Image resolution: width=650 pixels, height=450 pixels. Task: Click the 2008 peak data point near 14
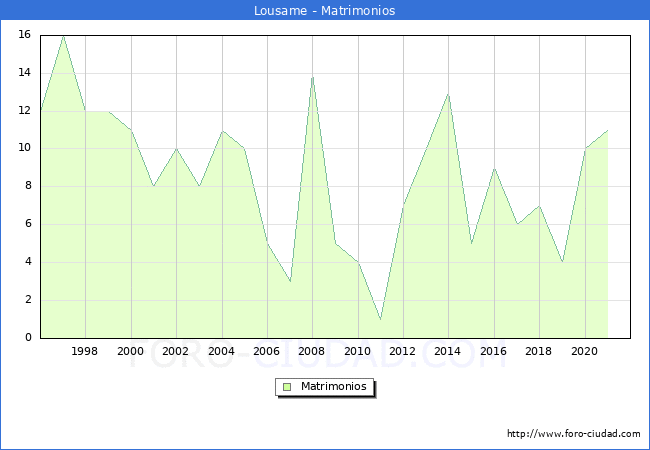coord(312,77)
